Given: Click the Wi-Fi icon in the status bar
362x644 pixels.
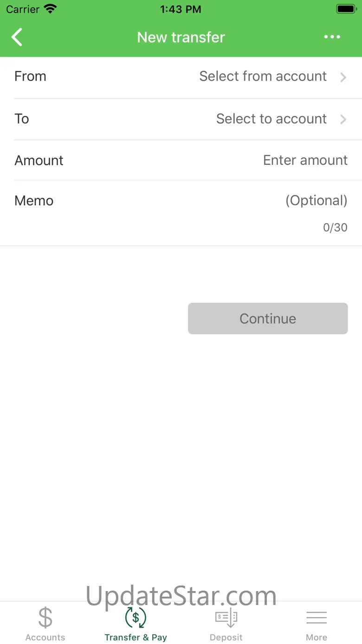Looking at the screenshot, I should click(50, 9).
